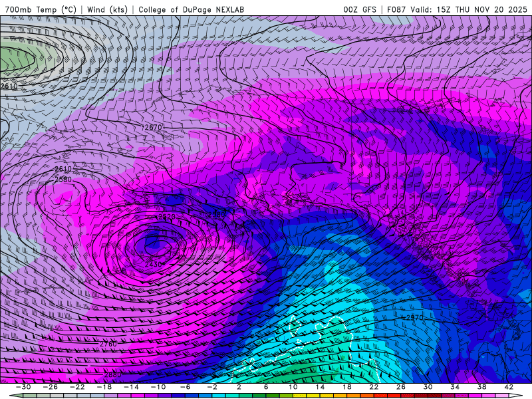Image resolution: width=532 pixels, height=399 pixels.
Task: Click the -10 temperature scale label
Action: 158,387
